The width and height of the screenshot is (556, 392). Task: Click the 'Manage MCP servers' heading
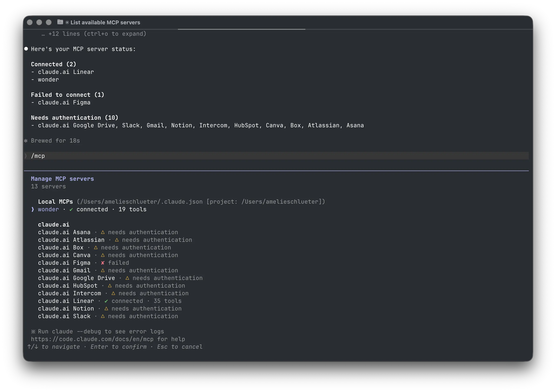click(x=62, y=179)
